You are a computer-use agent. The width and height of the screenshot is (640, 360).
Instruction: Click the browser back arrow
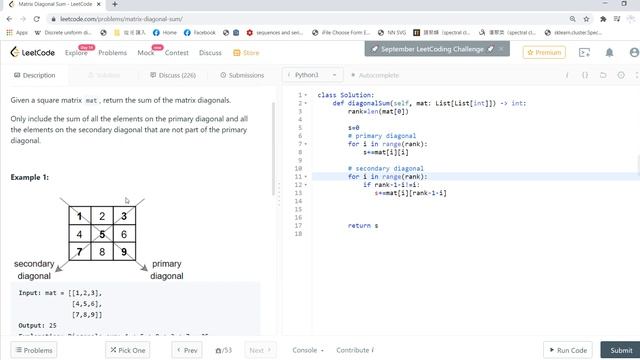point(9,19)
